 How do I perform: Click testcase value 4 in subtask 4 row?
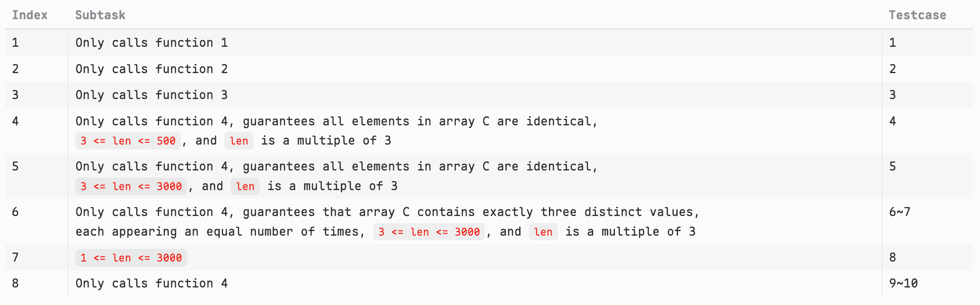pos(893,121)
